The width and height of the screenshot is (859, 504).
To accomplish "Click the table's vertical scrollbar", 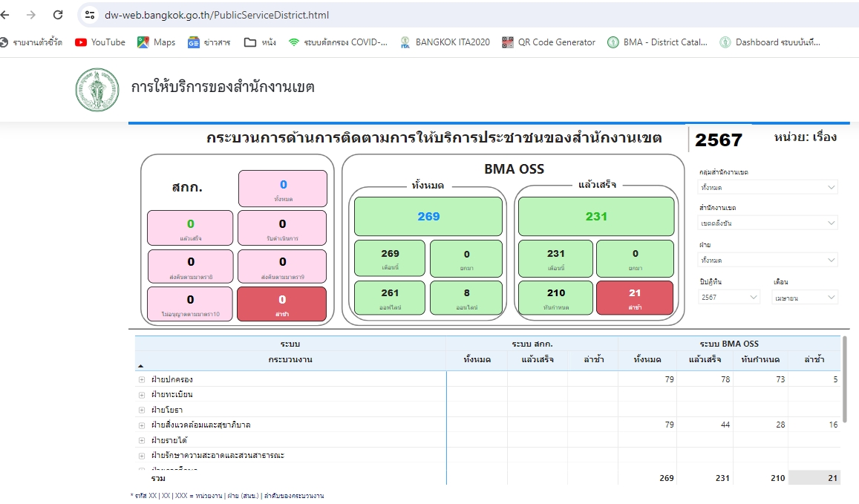I will click(844, 379).
